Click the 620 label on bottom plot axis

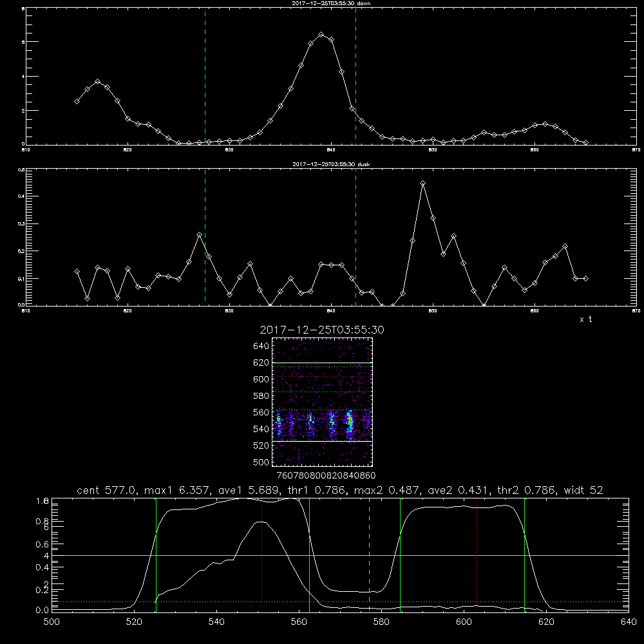click(546, 622)
